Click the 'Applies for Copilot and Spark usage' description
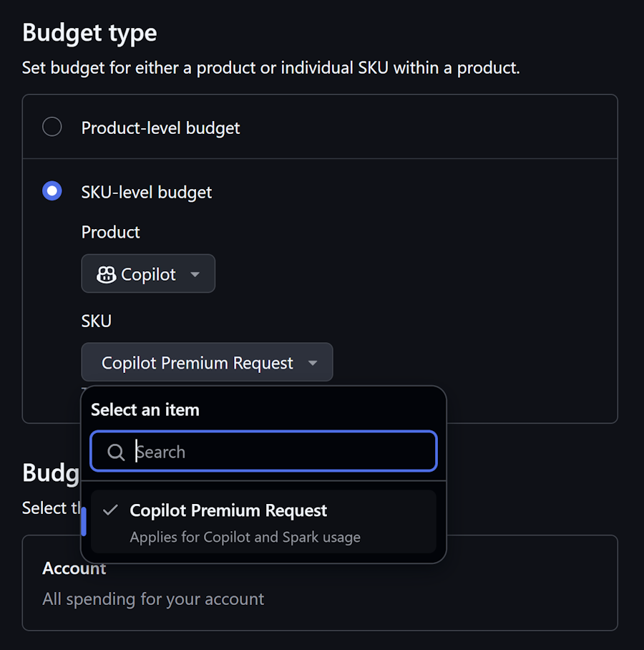 245,537
